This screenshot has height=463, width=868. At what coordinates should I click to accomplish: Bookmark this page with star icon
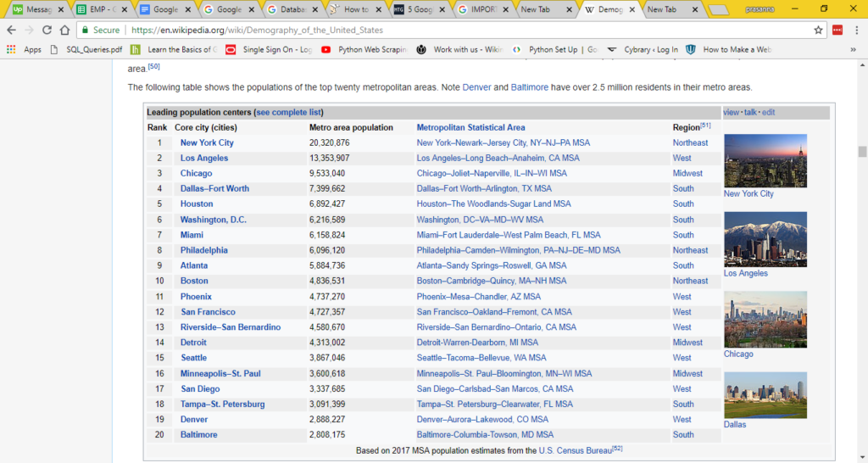(818, 30)
